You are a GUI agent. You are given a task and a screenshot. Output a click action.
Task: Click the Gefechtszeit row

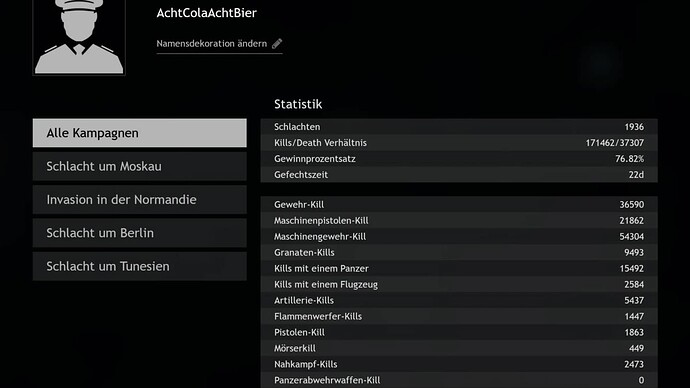click(x=459, y=175)
